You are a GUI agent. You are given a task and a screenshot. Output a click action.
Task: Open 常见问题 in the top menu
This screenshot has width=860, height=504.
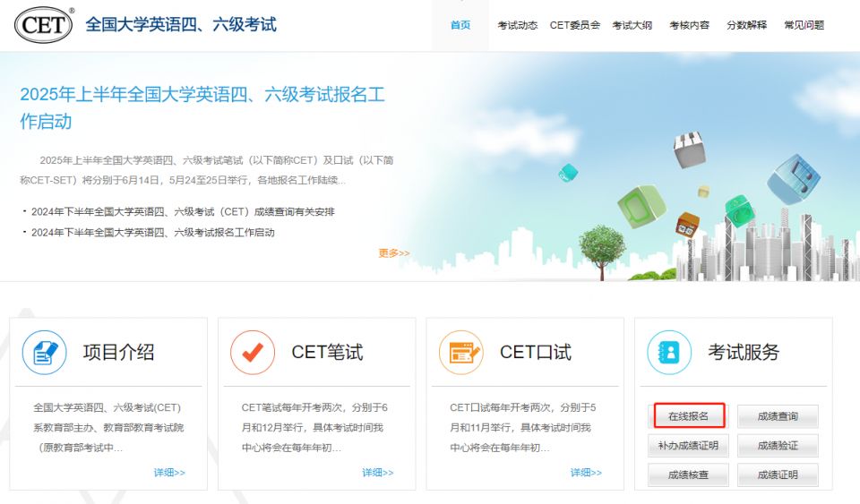pyautogui.click(x=804, y=25)
